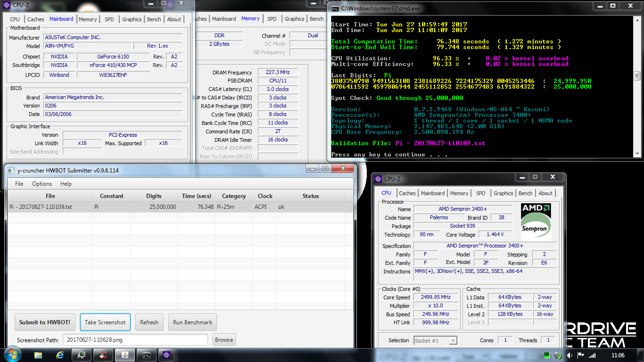Screen dimensions: 644x362
Task: Sort by the Constant column header
Action: click(x=112, y=196)
